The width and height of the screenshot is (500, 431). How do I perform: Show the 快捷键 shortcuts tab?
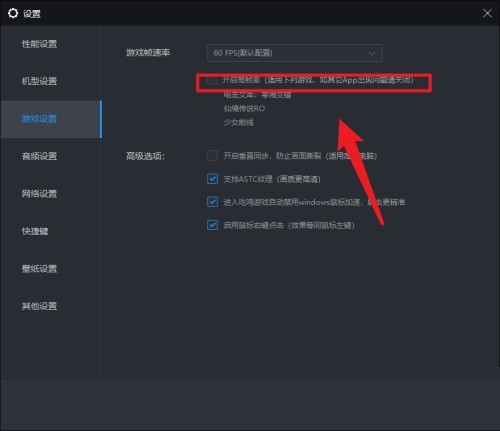(35, 231)
